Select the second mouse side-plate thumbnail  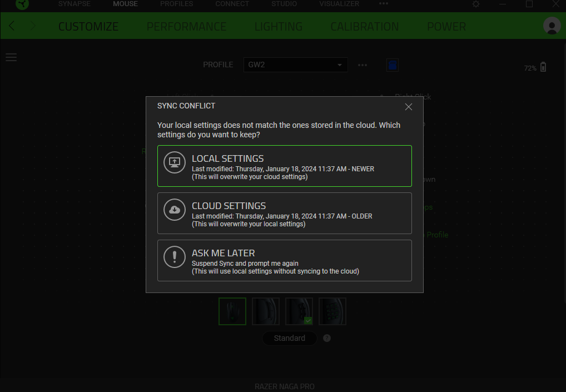(x=266, y=311)
